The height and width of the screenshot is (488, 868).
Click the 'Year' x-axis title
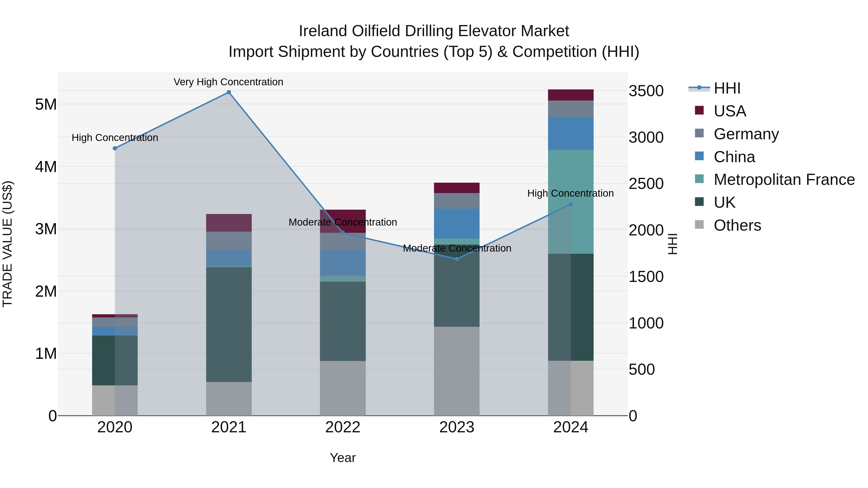coord(343,458)
